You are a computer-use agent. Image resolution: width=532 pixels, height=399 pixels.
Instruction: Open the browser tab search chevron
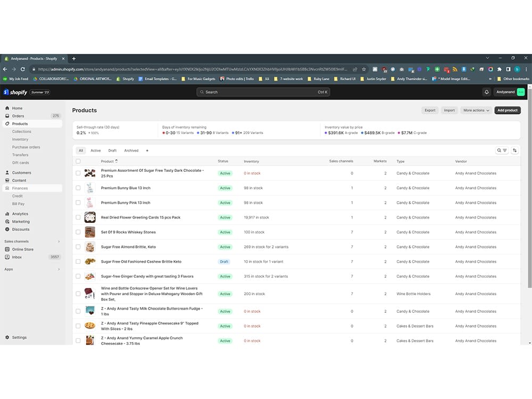pos(487,58)
